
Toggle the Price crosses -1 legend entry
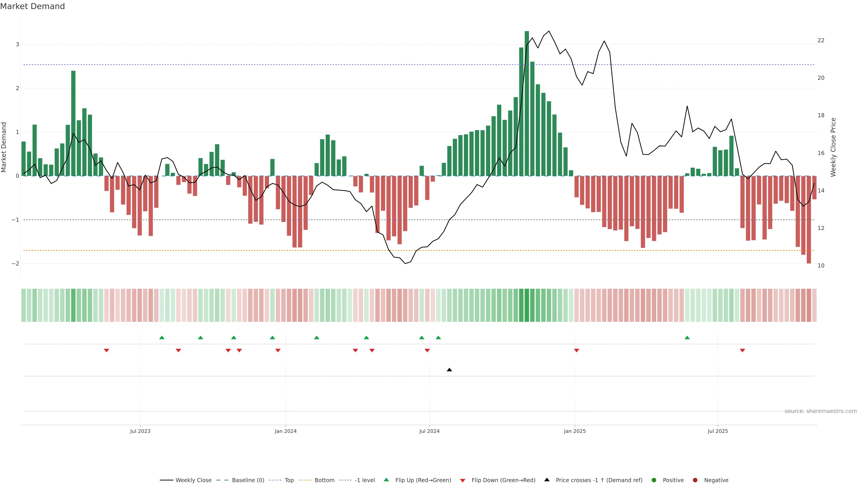599,480
